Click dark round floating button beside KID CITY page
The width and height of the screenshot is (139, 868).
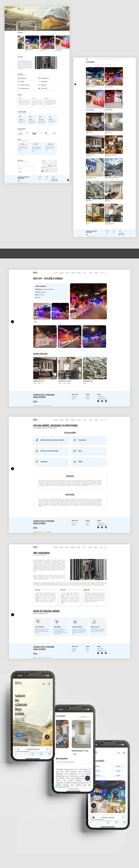coord(12,321)
